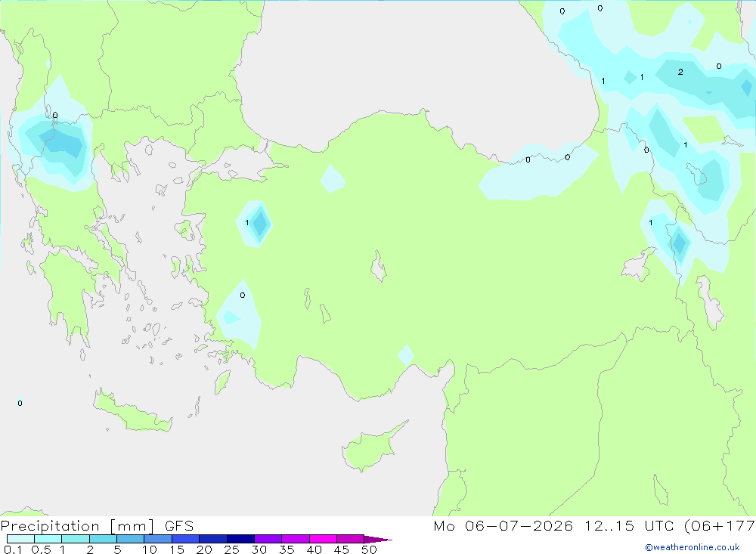Pick the 1–2 mm legend color swatch
The height and width of the screenshot is (554, 756).
pos(75,539)
